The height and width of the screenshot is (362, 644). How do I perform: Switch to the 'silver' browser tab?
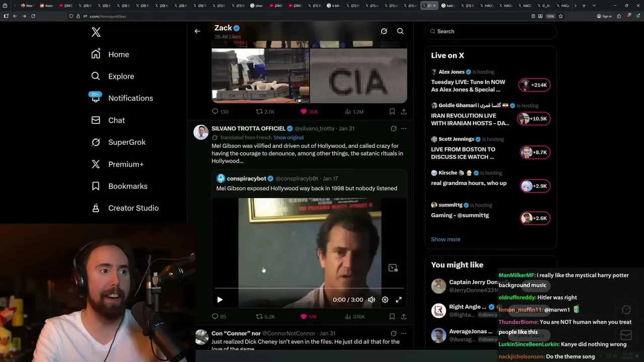257,6
